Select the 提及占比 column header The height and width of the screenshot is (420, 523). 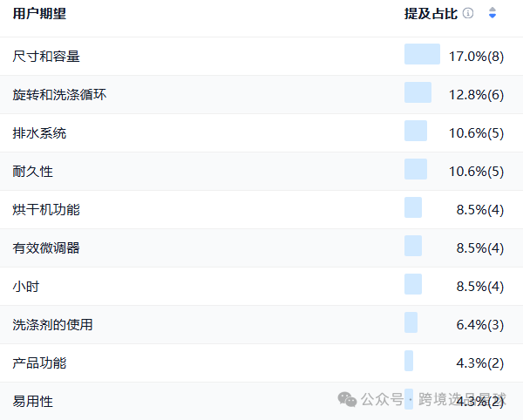tap(431, 14)
